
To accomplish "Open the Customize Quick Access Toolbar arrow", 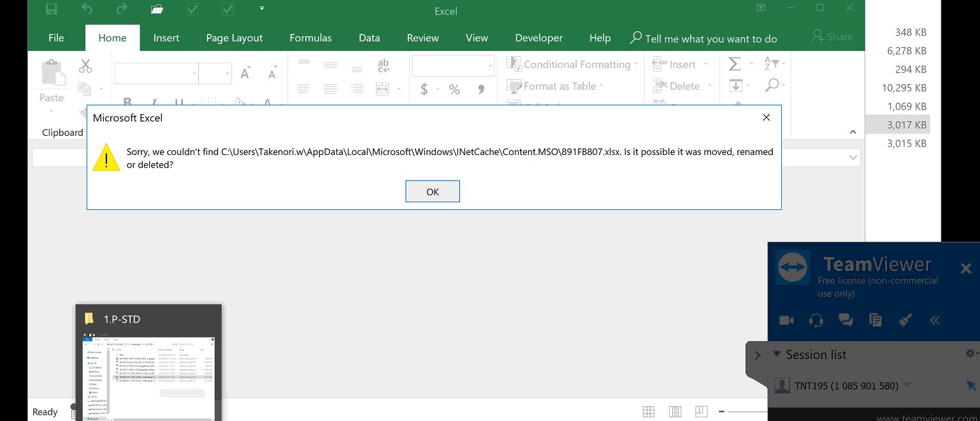I will pyautogui.click(x=262, y=8).
